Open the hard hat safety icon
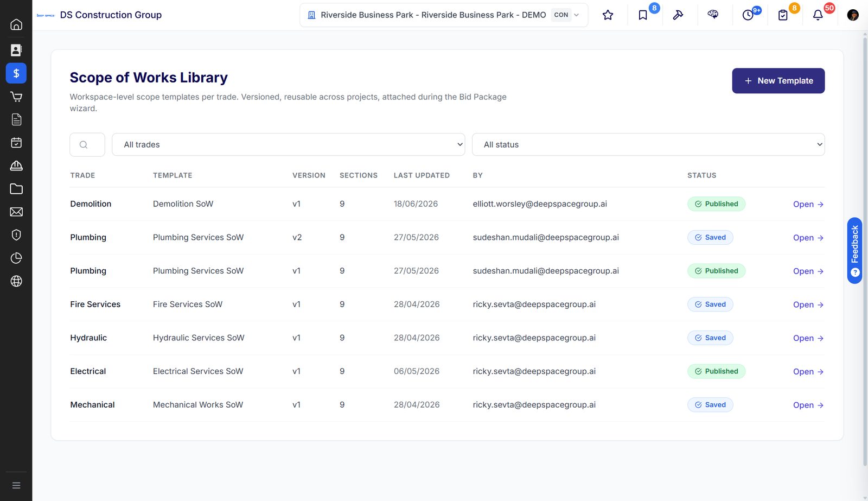Screen dimensions: 868x501 pos(16,166)
